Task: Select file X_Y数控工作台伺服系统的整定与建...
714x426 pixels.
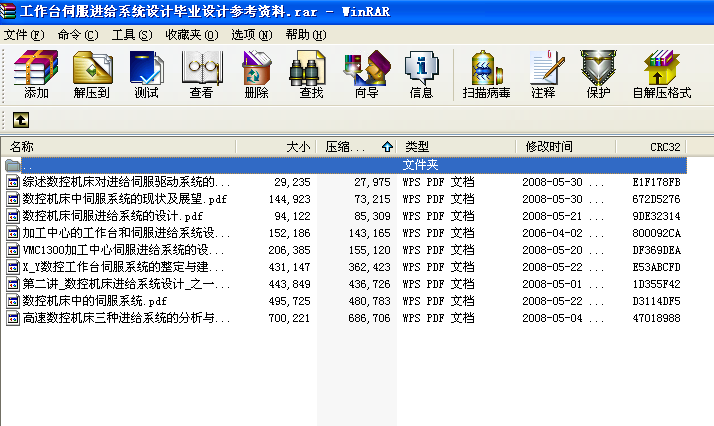Action: coord(123,267)
